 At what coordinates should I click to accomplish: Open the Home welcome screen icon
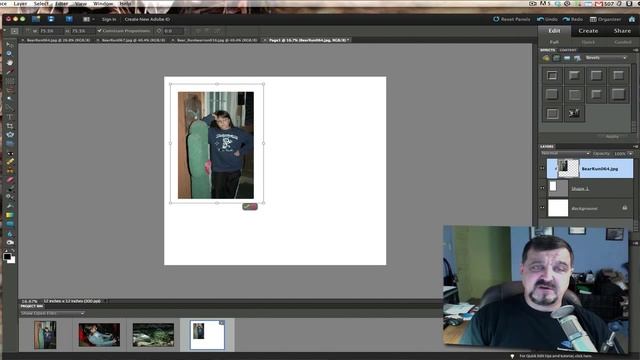632,19
